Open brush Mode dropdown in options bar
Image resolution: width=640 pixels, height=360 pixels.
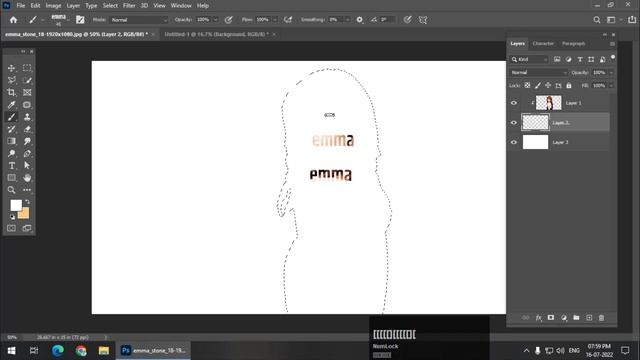(x=139, y=20)
